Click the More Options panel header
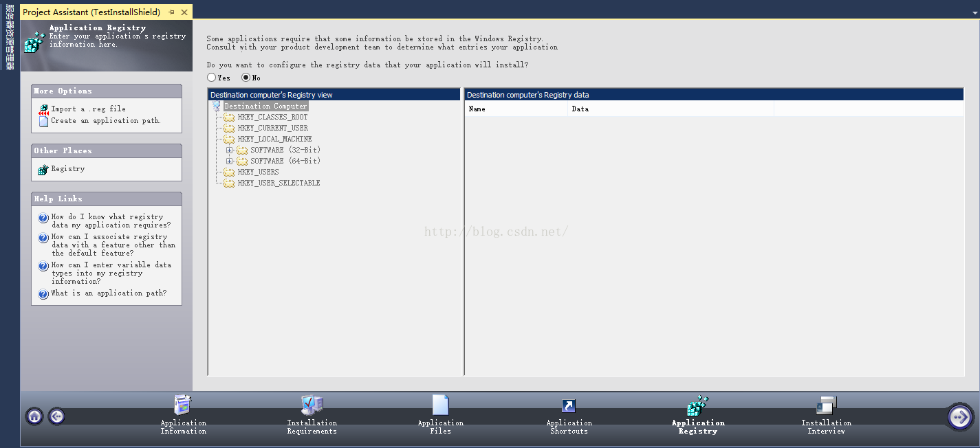This screenshot has height=448, width=980. [x=107, y=91]
